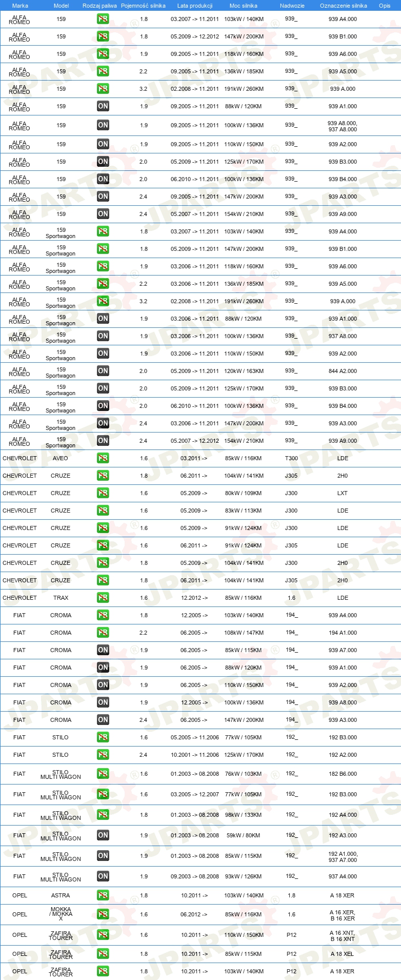Screen dimensions: 401x980
Task: Click the diesel ON icon for Croma 110kW / 150KM
Action: click(x=103, y=685)
